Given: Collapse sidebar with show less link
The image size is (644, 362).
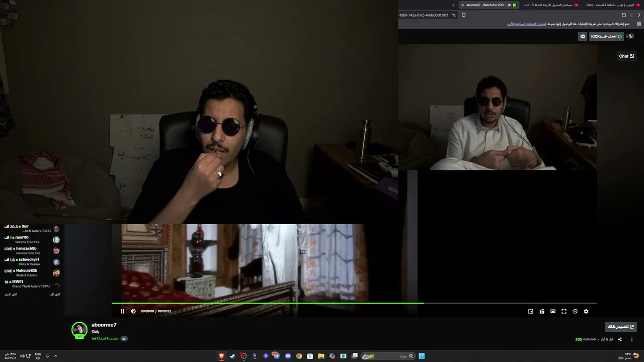Looking at the screenshot, I should pos(55,294).
